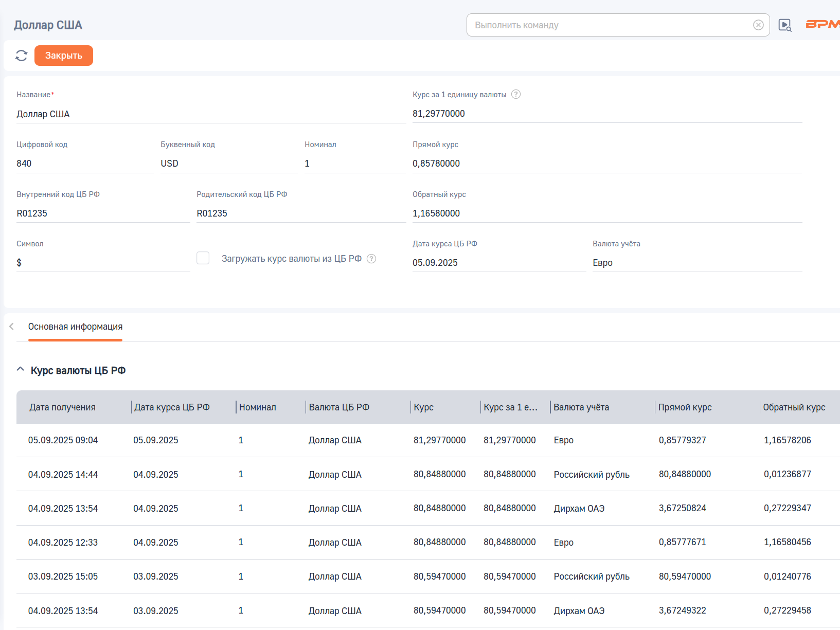Sort by Дата получения column header
Image resolution: width=840 pixels, height=630 pixels.
(62, 407)
